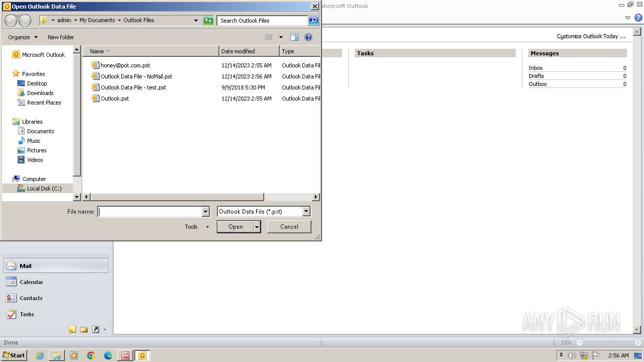Open Chrome from the taskbar
The height and width of the screenshot is (362, 644).
click(91, 355)
